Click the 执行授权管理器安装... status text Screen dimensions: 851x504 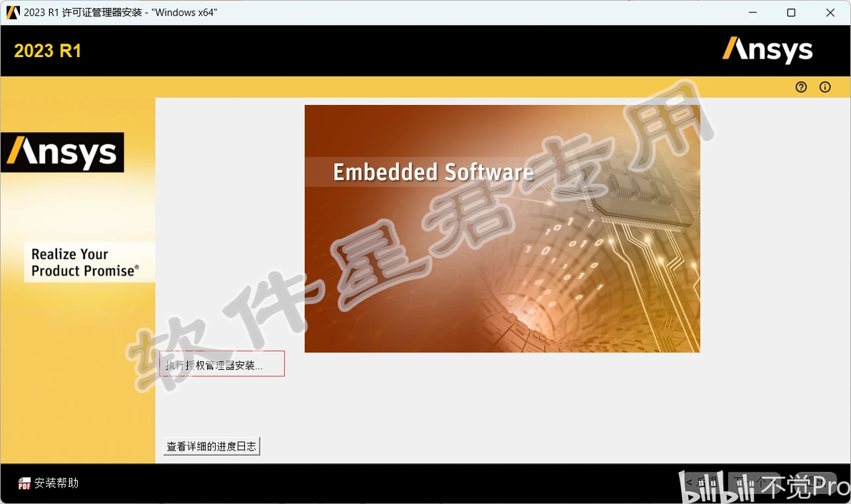214,365
